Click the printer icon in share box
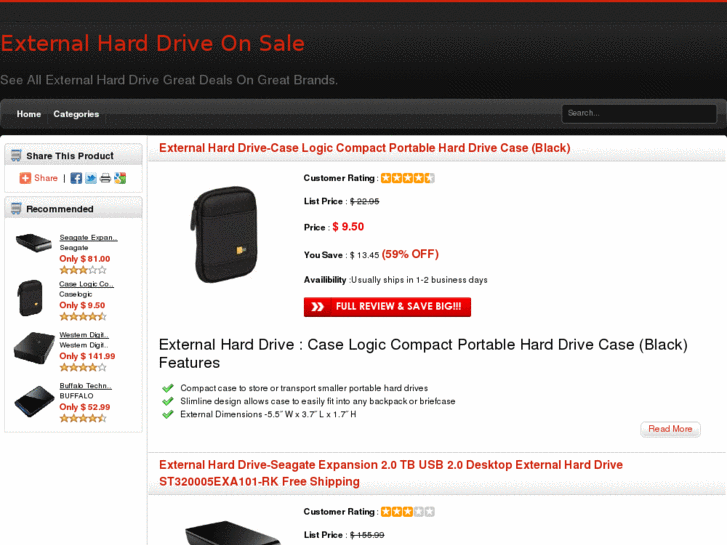This screenshot has height=545, width=727. (105, 178)
